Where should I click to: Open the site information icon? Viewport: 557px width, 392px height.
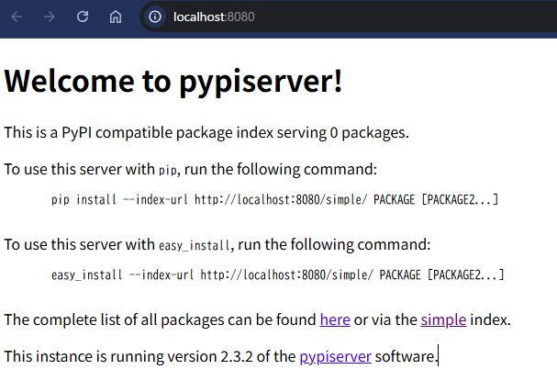155,17
